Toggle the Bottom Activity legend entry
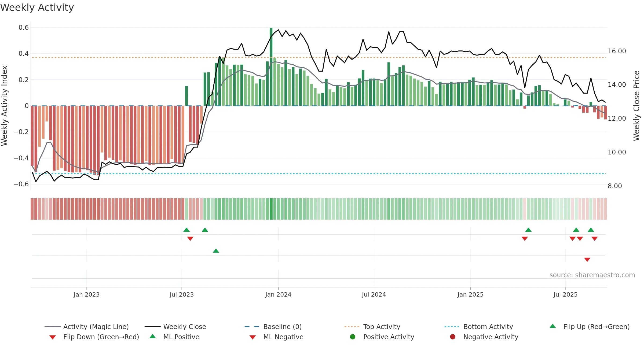 [479, 327]
